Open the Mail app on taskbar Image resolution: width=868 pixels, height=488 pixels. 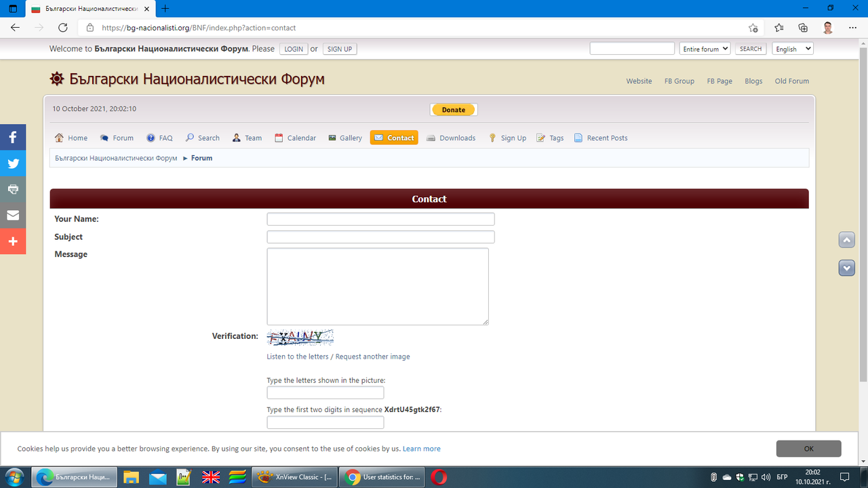[x=157, y=477]
